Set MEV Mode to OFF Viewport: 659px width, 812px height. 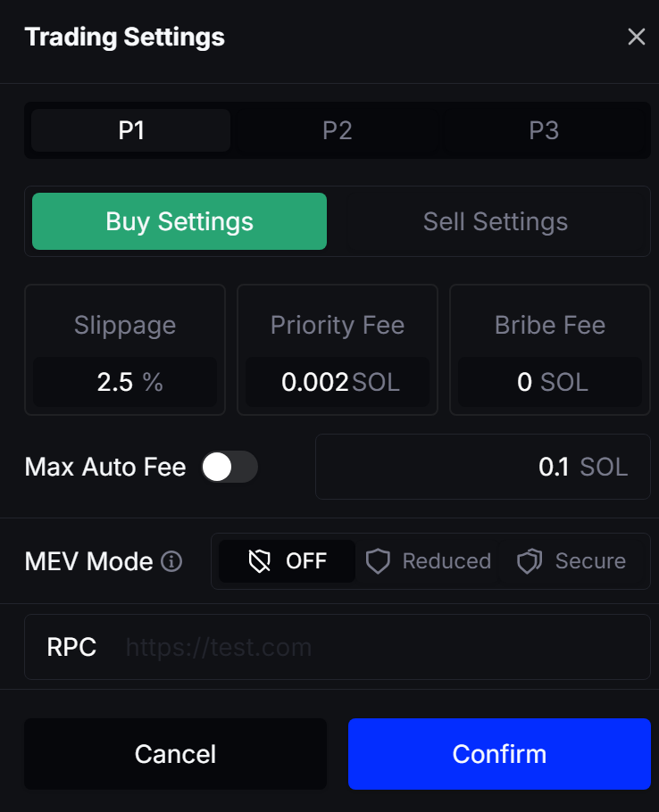[288, 561]
